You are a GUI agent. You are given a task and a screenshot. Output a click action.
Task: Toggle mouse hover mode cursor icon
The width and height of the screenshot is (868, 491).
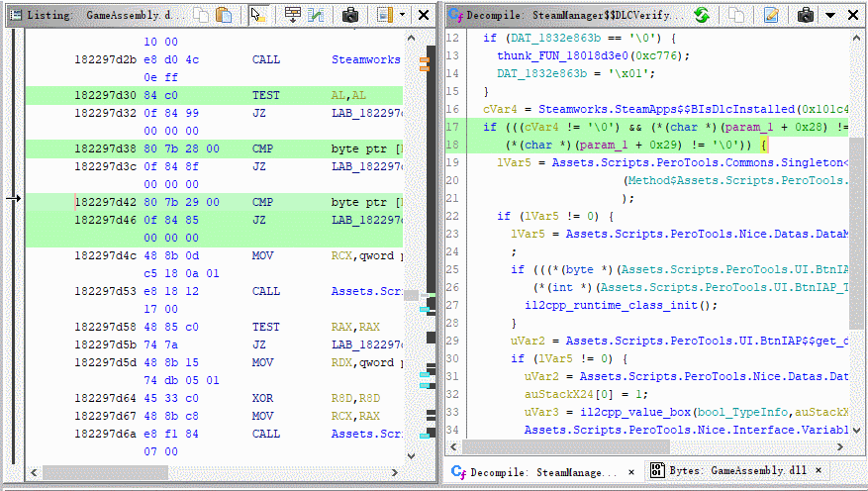pyautogui.click(x=257, y=15)
